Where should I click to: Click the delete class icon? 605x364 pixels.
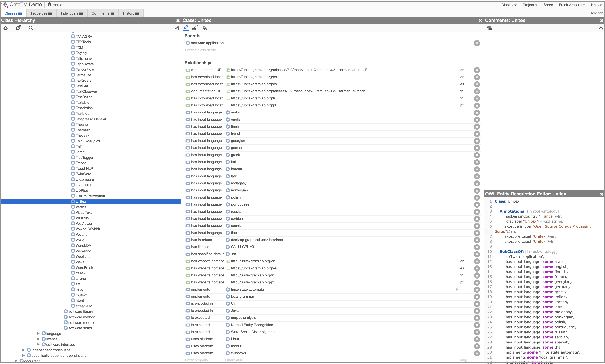[18, 28]
